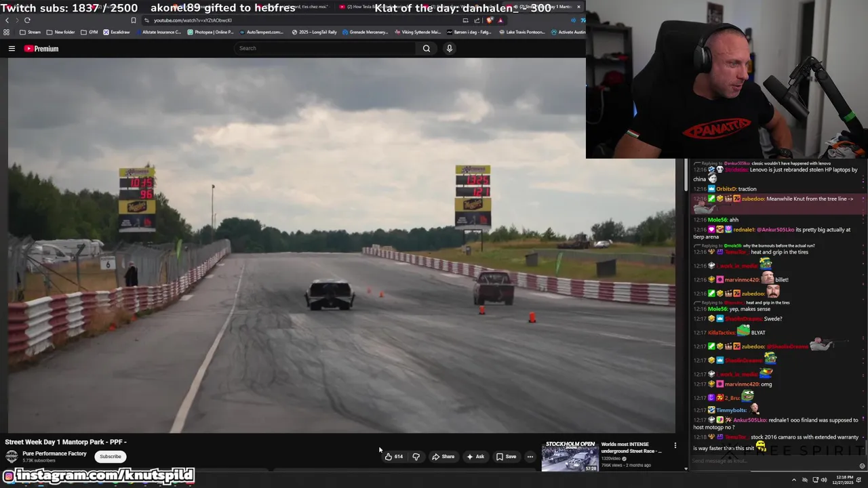Open the Børsen i dag bookmark
868x488 pixels.
pos(469,32)
